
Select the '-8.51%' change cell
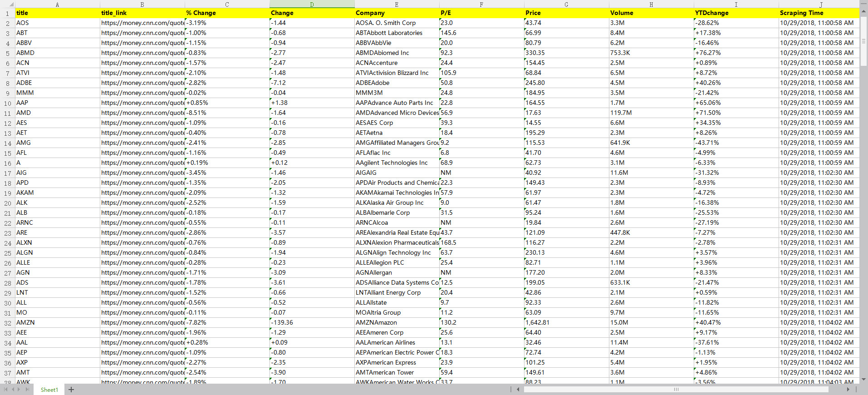click(x=227, y=113)
